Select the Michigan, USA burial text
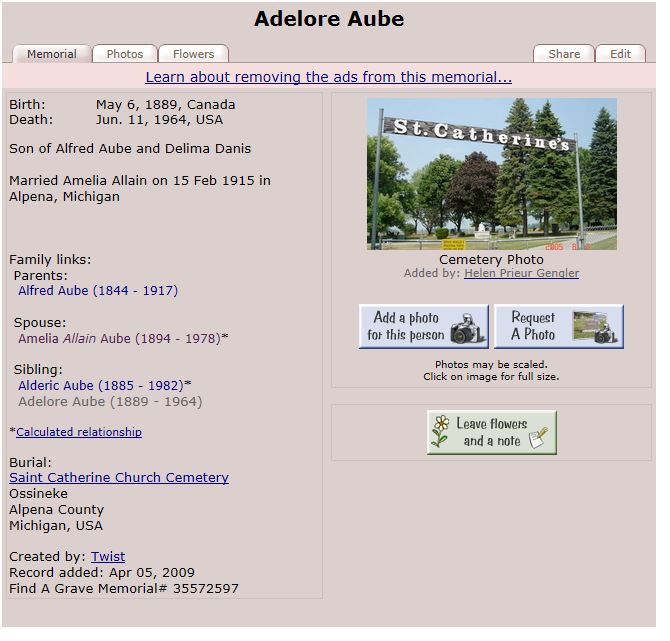670x641 pixels. pyautogui.click(x=56, y=526)
